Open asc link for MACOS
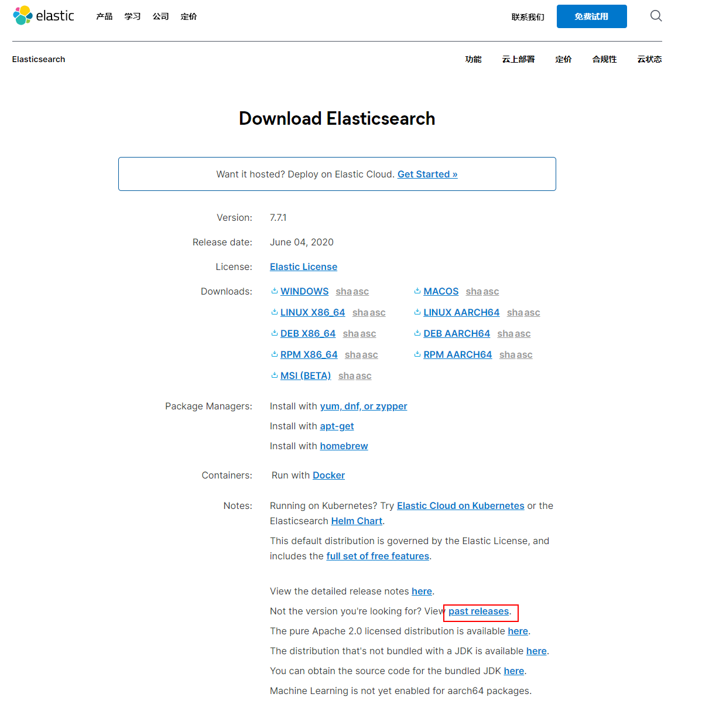 [x=491, y=291]
